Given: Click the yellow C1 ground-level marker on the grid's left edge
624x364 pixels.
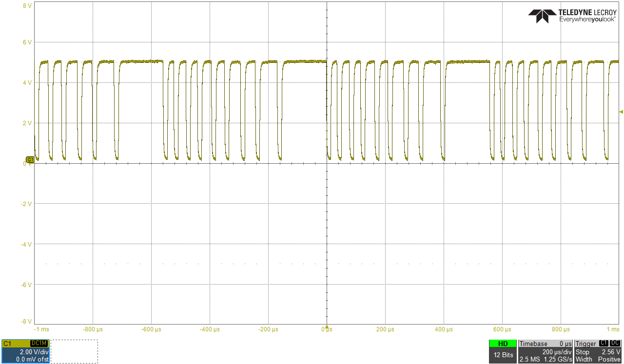Looking at the screenshot, I should tap(30, 160).
